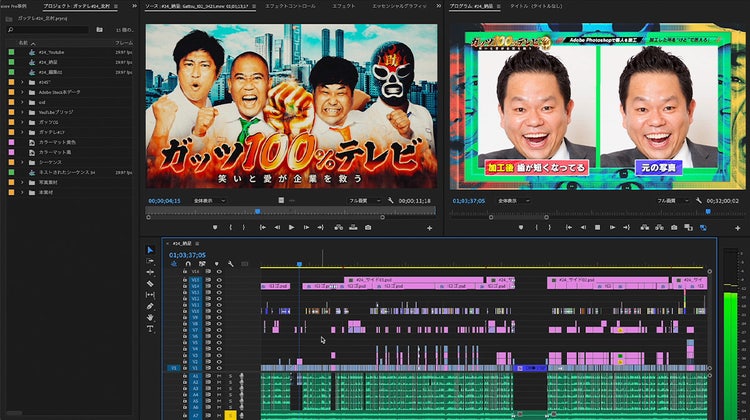Mute audio track A1

219,376
